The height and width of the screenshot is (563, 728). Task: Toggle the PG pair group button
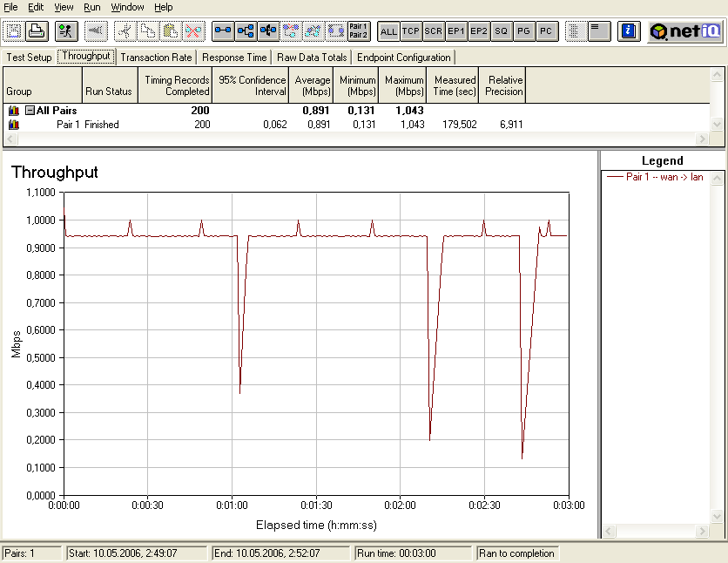point(523,31)
